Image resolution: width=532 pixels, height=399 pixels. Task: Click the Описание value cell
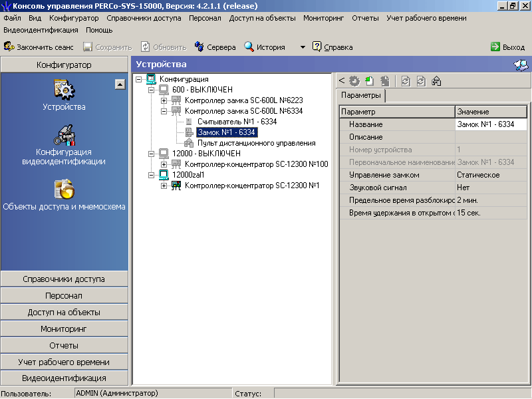[491, 137]
